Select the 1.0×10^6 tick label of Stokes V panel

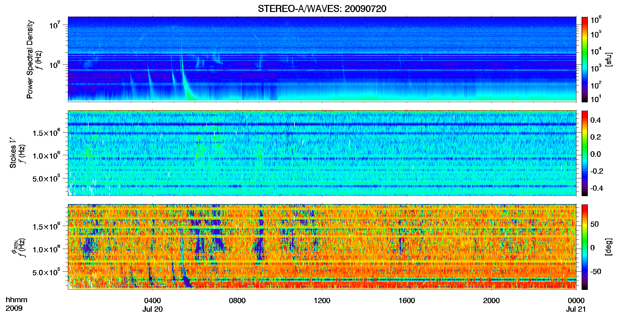(x=46, y=155)
